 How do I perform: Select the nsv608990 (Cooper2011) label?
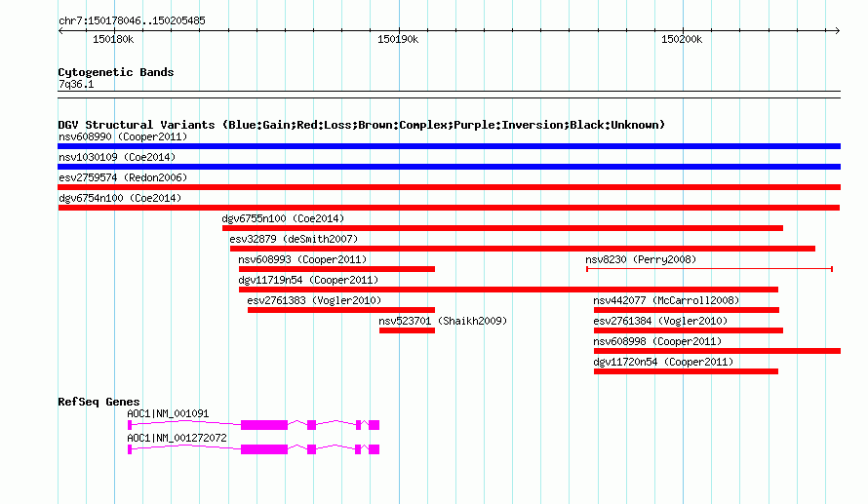click(123, 136)
